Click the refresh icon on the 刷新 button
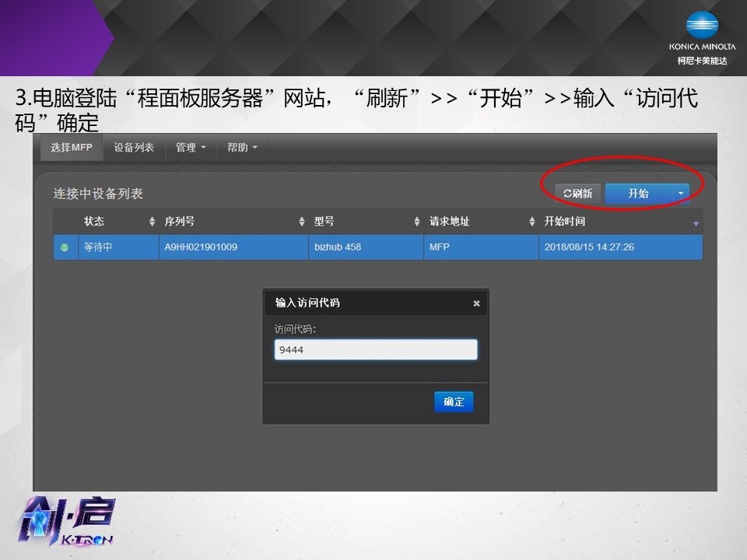This screenshot has width=747, height=560. coord(567,194)
